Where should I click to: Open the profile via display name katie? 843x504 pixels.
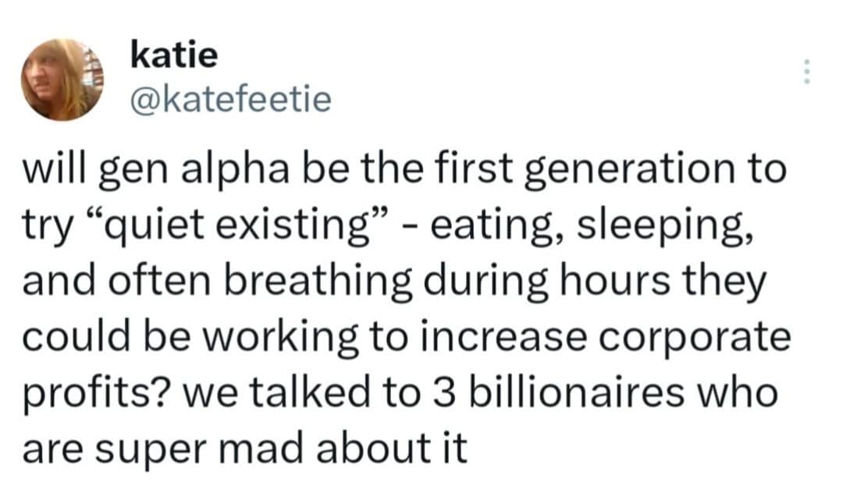[x=174, y=55]
